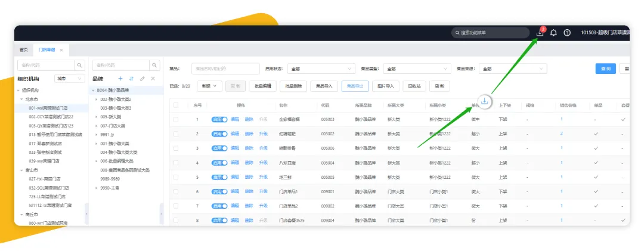Open the notification bell in top bar
644x251 pixels.
tap(553, 33)
